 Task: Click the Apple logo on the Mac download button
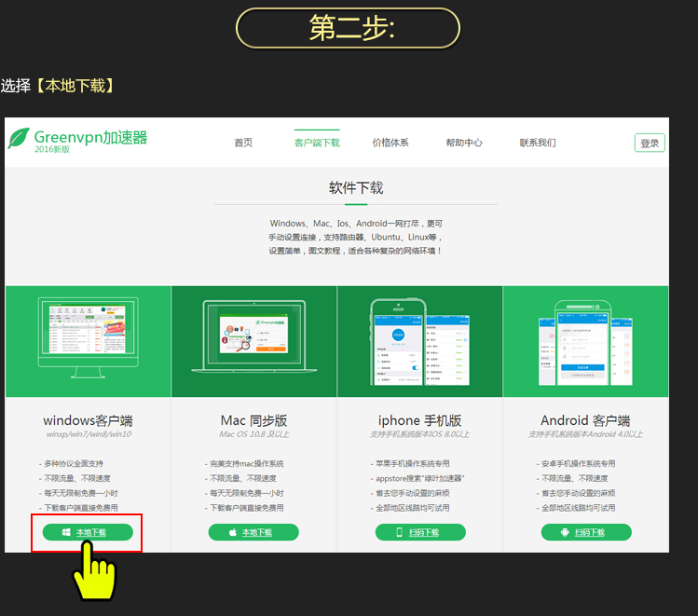click(232, 532)
